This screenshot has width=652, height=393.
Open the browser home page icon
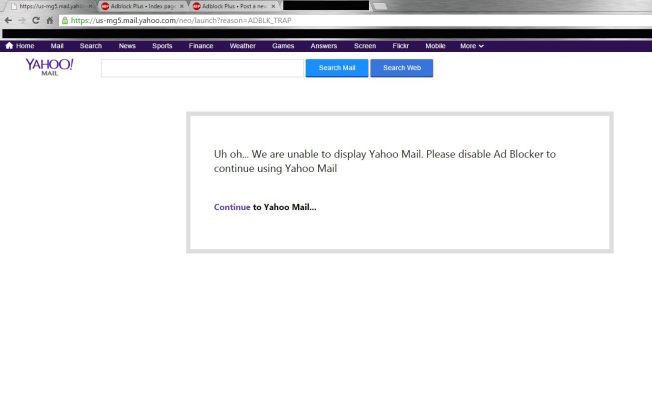[x=50, y=20]
